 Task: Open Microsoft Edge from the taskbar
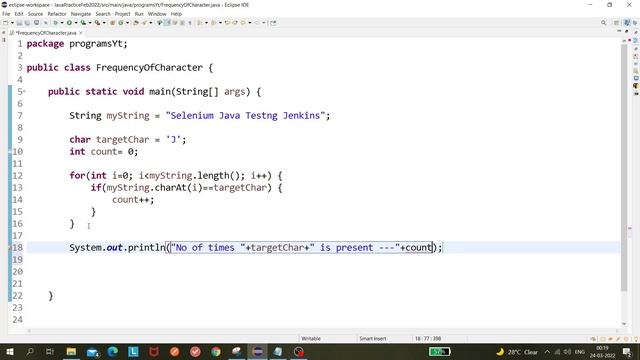pyautogui.click(x=113, y=351)
